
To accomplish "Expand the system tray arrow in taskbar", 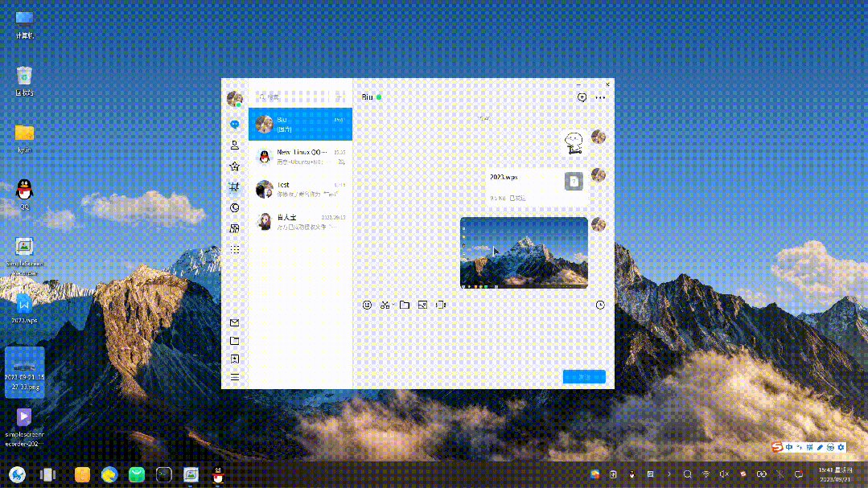I will coord(668,474).
